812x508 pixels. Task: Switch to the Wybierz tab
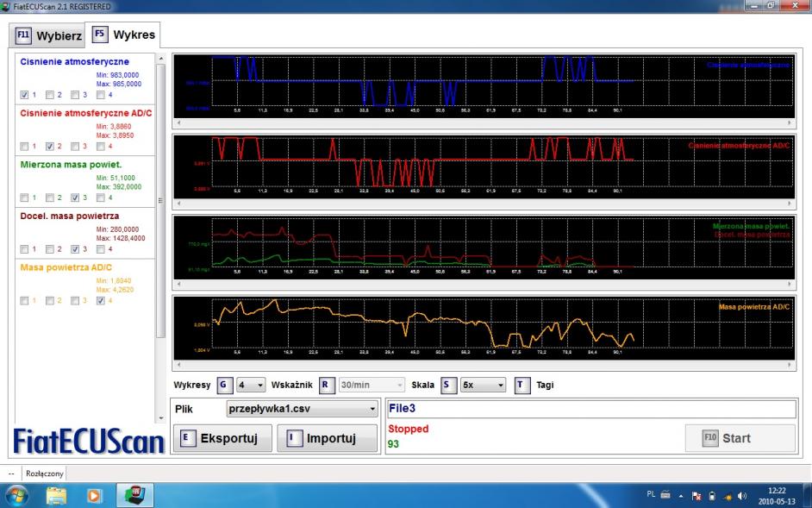click(x=47, y=35)
